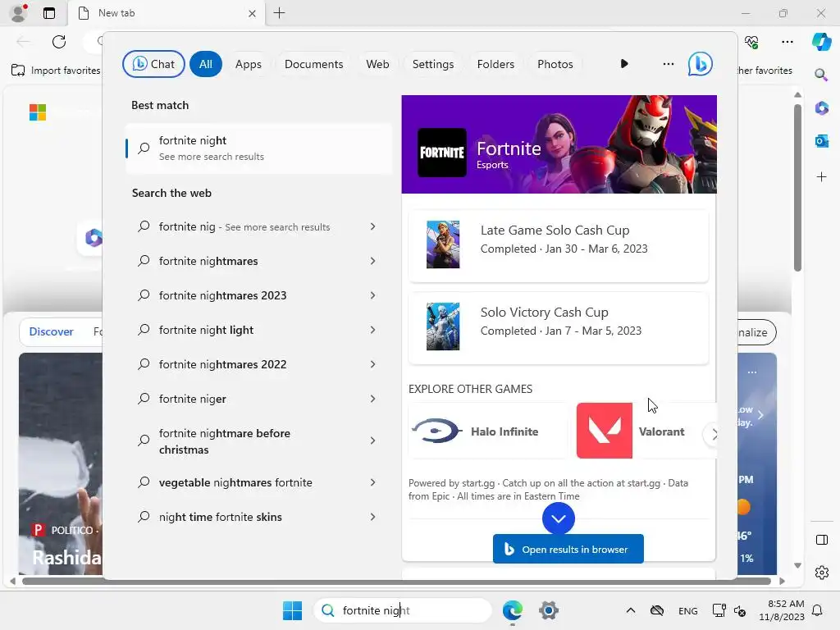Open the search panel three-dot options menu
840x630 pixels.
click(x=668, y=64)
